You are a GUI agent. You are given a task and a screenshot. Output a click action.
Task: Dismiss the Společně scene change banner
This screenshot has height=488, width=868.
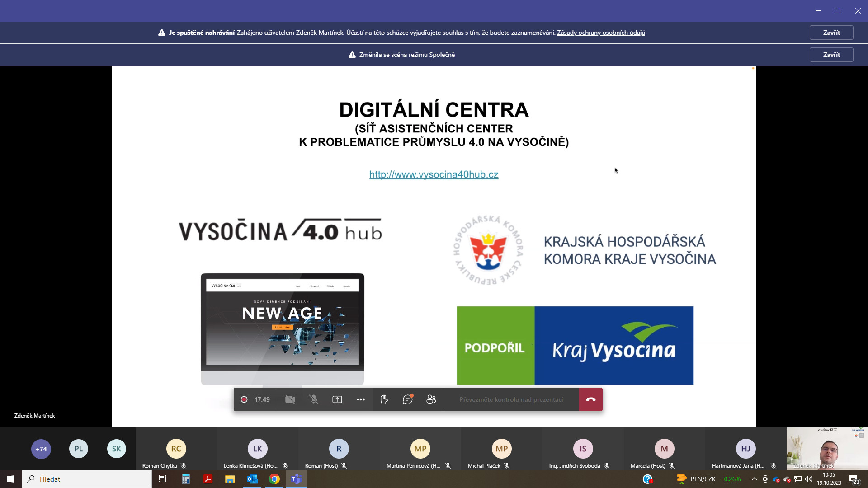point(831,55)
